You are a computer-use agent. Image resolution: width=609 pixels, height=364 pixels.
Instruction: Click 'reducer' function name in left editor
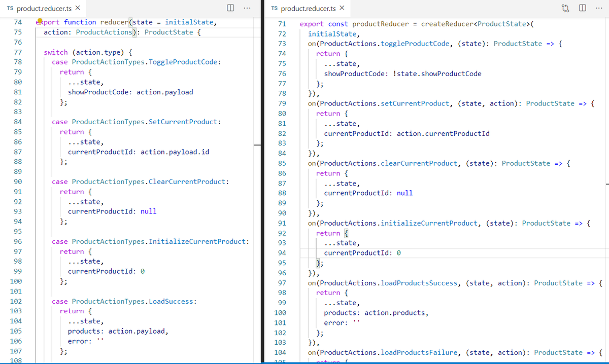(x=114, y=22)
